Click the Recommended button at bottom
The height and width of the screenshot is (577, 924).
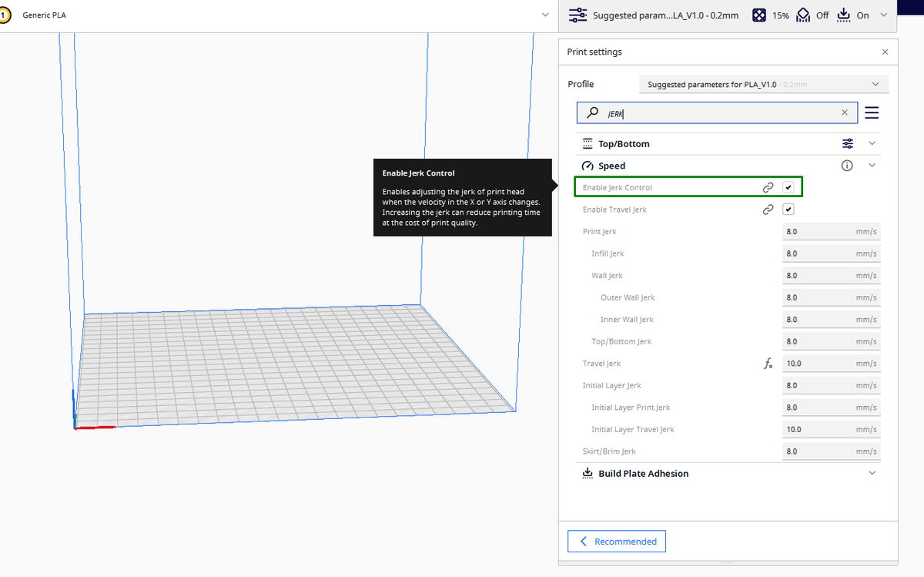click(x=616, y=541)
